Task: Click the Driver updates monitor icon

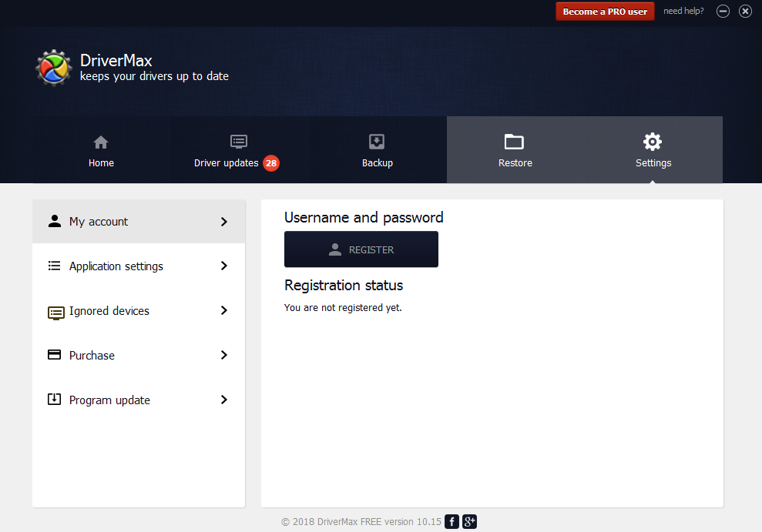Action: (239, 142)
